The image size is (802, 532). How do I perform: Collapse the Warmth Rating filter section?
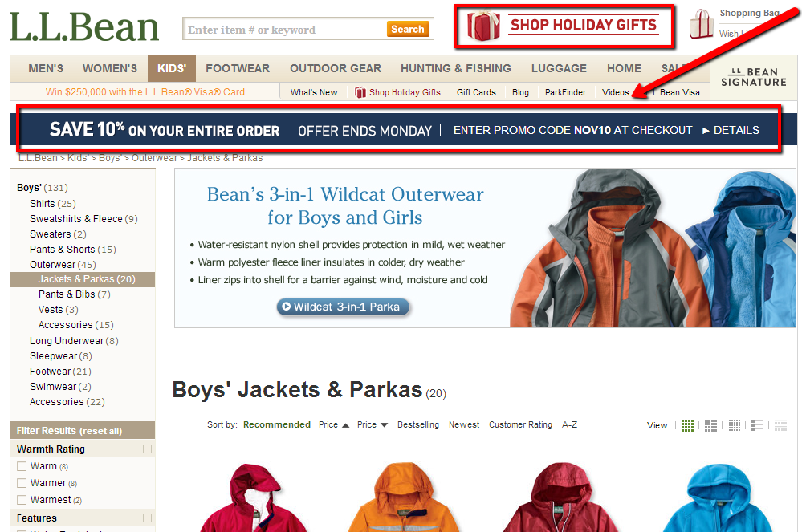coord(147,449)
